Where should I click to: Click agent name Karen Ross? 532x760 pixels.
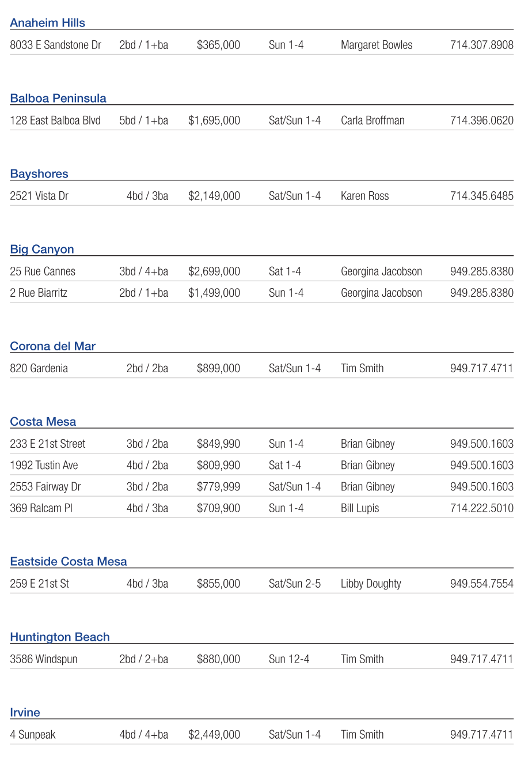pos(364,196)
